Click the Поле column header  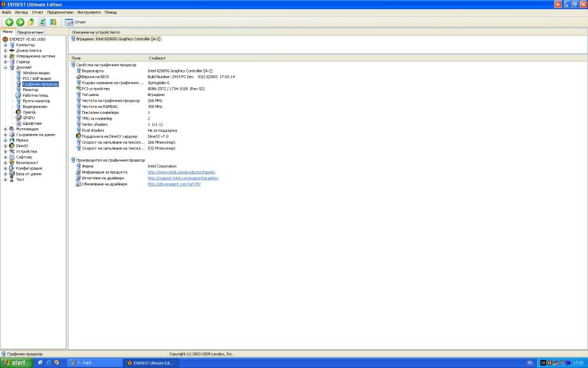(107, 58)
